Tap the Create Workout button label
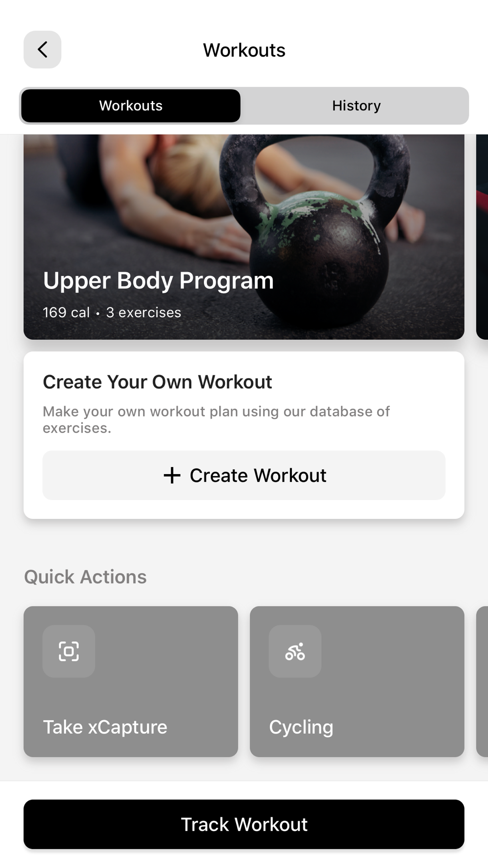 (258, 475)
